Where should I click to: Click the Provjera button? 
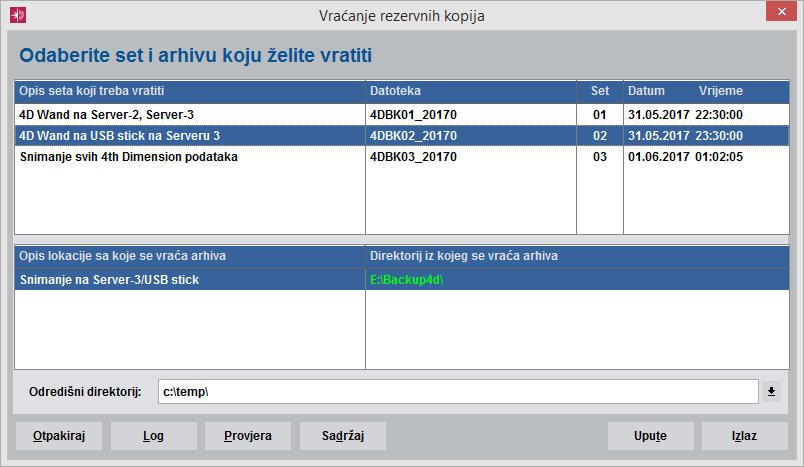tap(248, 436)
